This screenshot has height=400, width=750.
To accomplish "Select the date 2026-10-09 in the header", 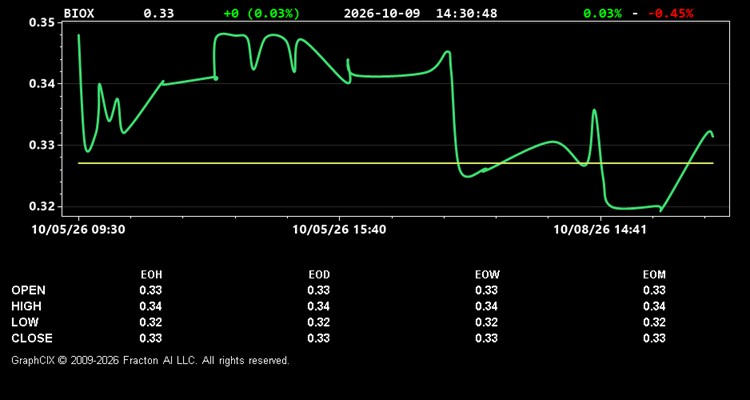I will click(x=382, y=13).
